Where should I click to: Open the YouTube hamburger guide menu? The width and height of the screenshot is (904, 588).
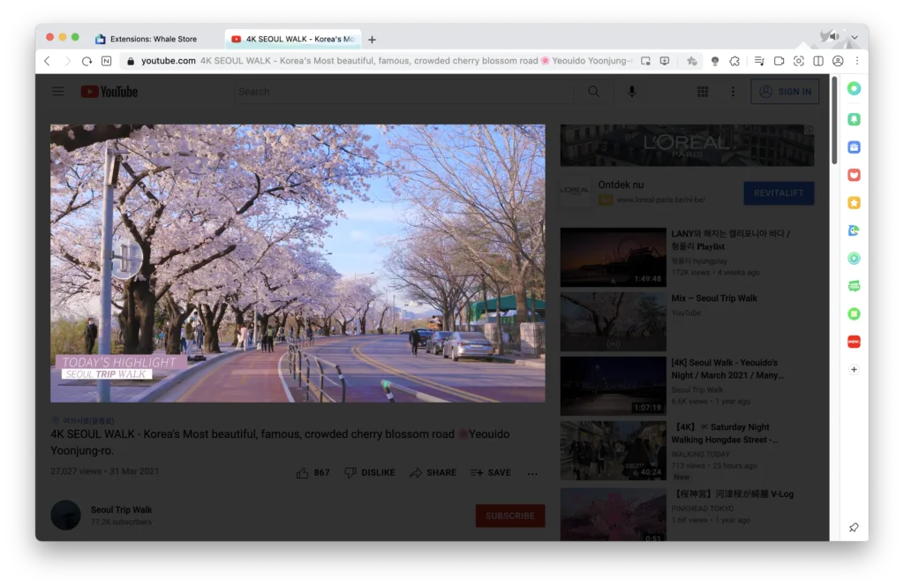57,91
